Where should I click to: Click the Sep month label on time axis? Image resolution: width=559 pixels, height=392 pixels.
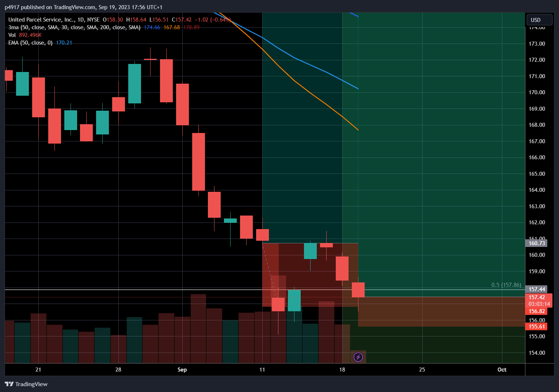coord(182,370)
